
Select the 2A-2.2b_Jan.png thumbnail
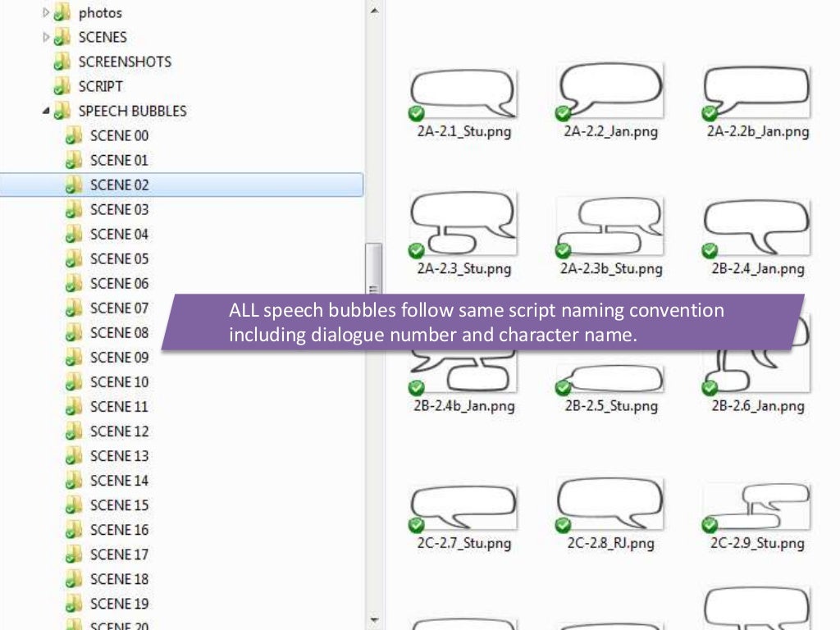pos(757,92)
